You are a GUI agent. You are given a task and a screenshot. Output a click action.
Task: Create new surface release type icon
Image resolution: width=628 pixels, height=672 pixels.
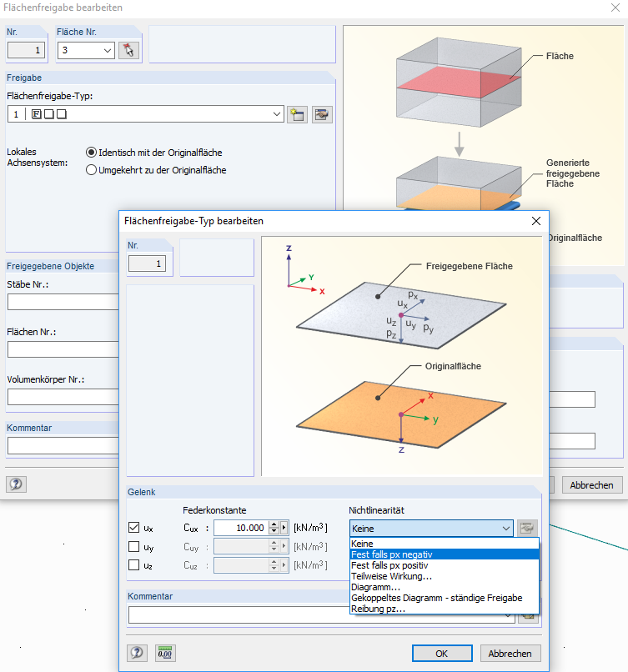coord(297,114)
